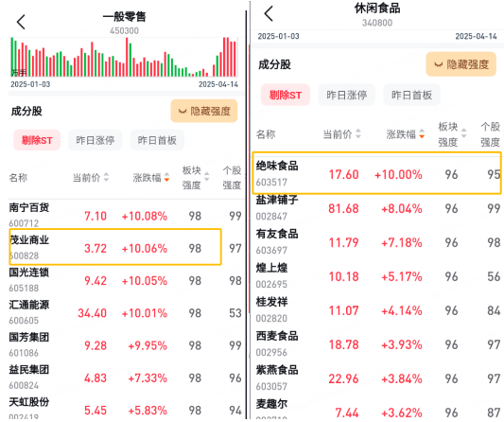This screenshot has width=504, height=422.
Task: Click 个股强度 header in 休闲食品 list
Action: click(x=491, y=134)
